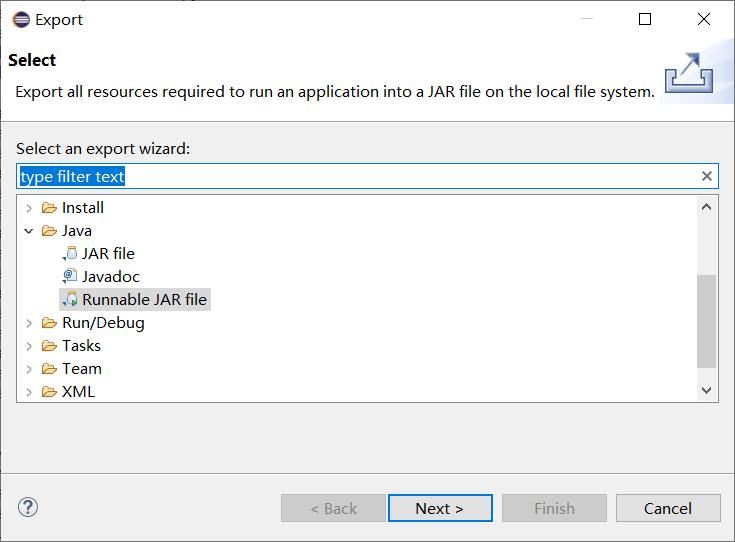This screenshot has height=542, width=735.
Task: Click the Tasks folder icon
Action: pyautogui.click(x=49, y=346)
